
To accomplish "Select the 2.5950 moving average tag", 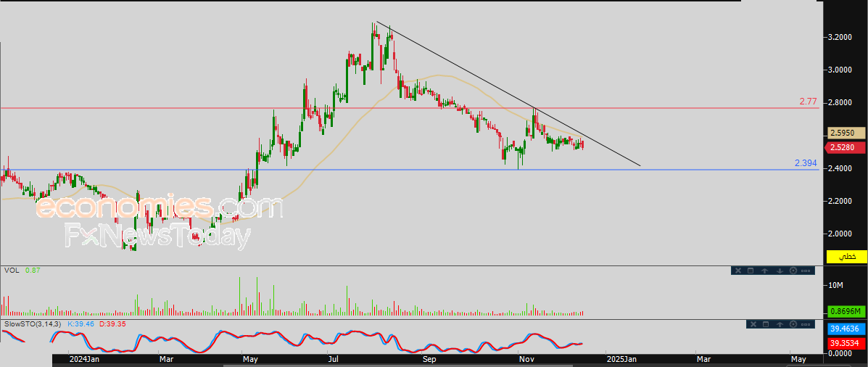I will click(x=846, y=133).
